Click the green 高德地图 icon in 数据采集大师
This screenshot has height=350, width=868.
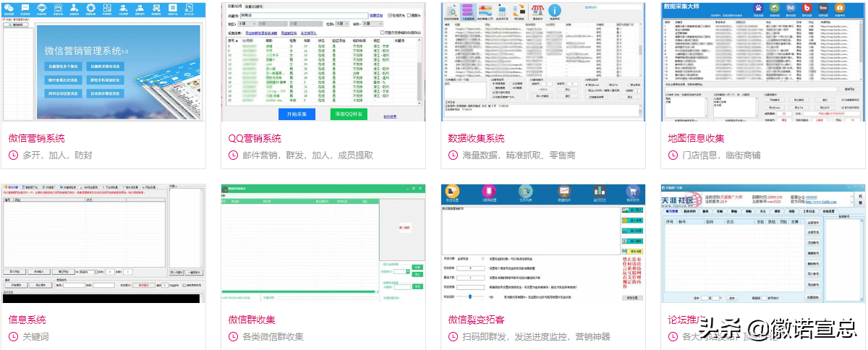[775, 8]
